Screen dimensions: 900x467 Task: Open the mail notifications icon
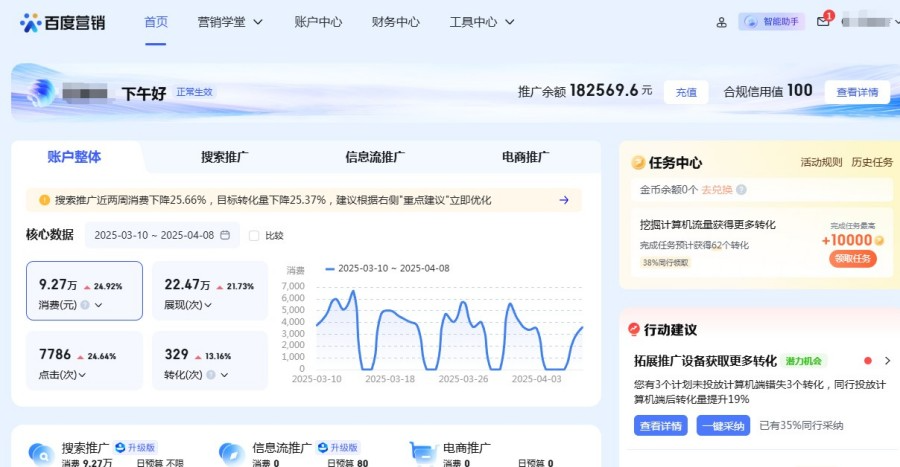click(x=823, y=22)
